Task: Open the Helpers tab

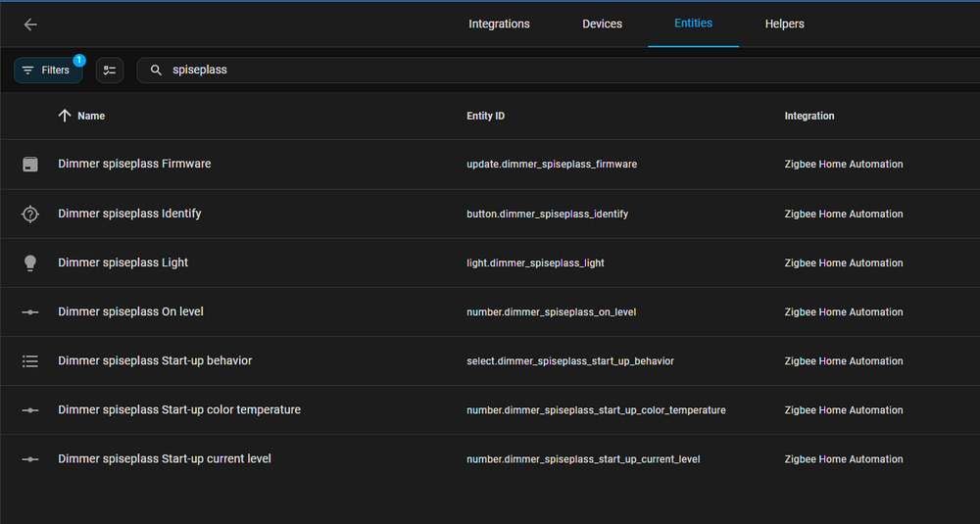Action: click(783, 24)
